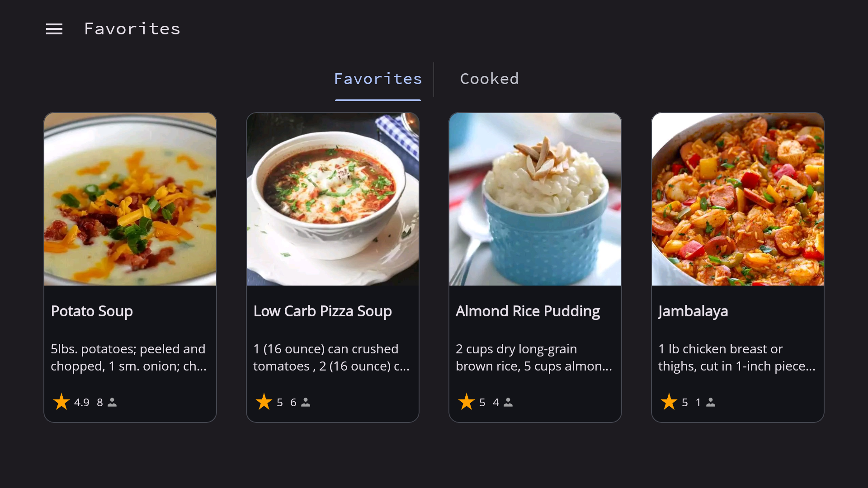Click the star rating icon on Potato Soup
868x488 pixels.
click(x=61, y=402)
